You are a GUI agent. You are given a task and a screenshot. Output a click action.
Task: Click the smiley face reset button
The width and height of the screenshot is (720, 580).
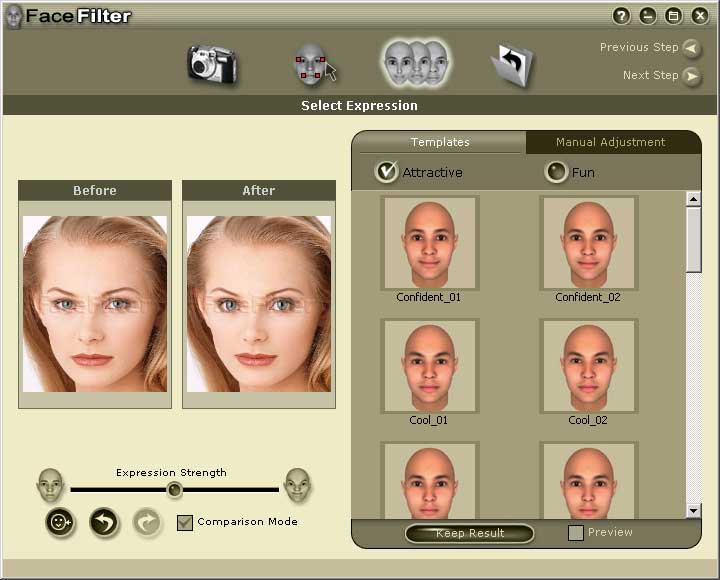pyautogui.click(x=60, y=522)
